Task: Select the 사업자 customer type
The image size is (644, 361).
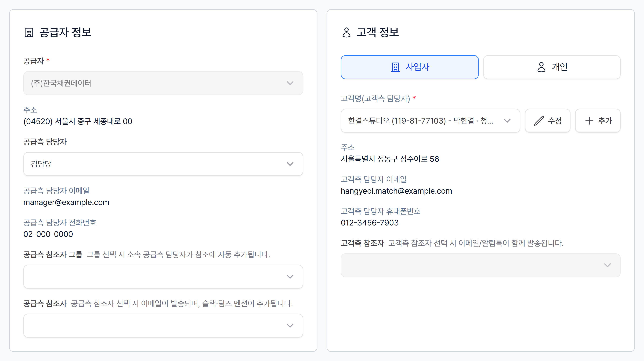Action: pos(410,67)
